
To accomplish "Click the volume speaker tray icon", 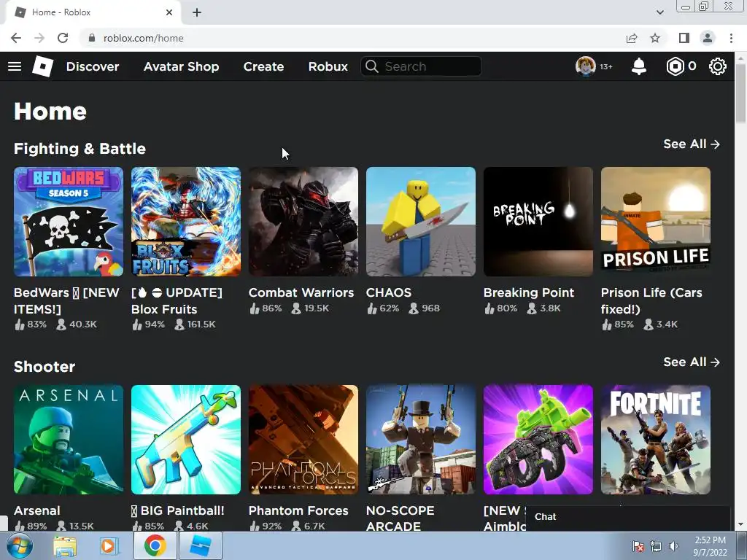I will pos(673,546).
